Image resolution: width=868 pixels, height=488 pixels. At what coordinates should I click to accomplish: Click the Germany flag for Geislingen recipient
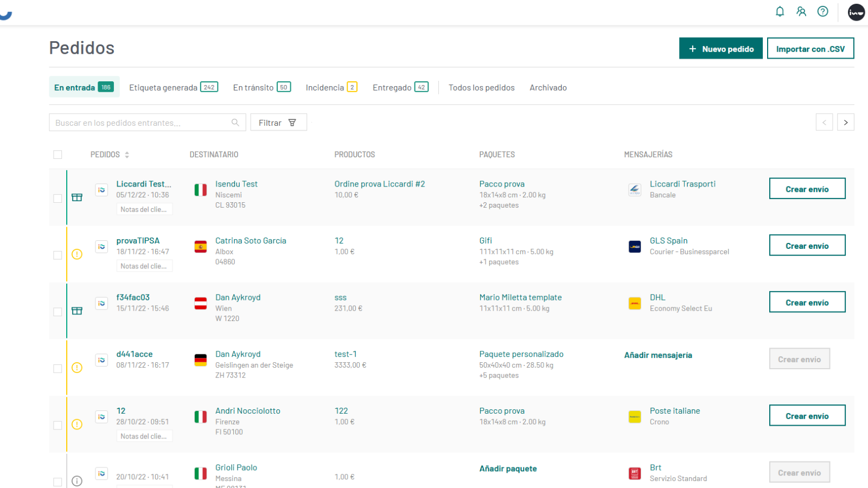tap(201, 360)
